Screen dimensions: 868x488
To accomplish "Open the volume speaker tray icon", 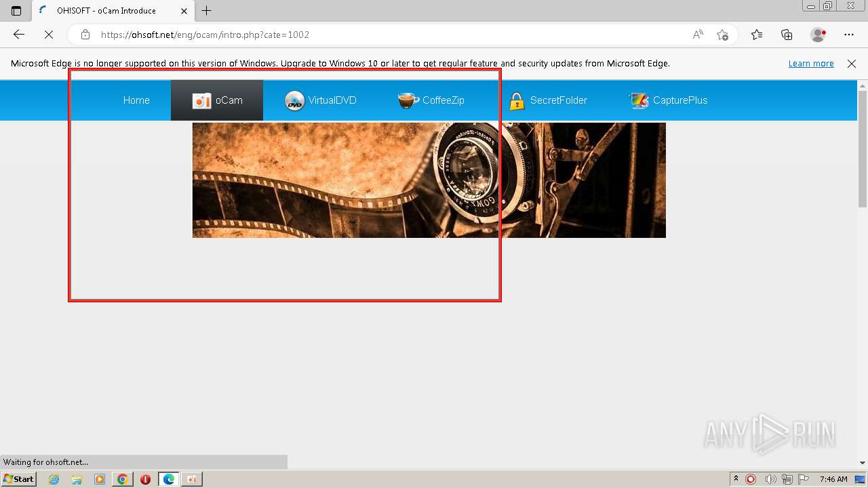I will pos(771,479).
